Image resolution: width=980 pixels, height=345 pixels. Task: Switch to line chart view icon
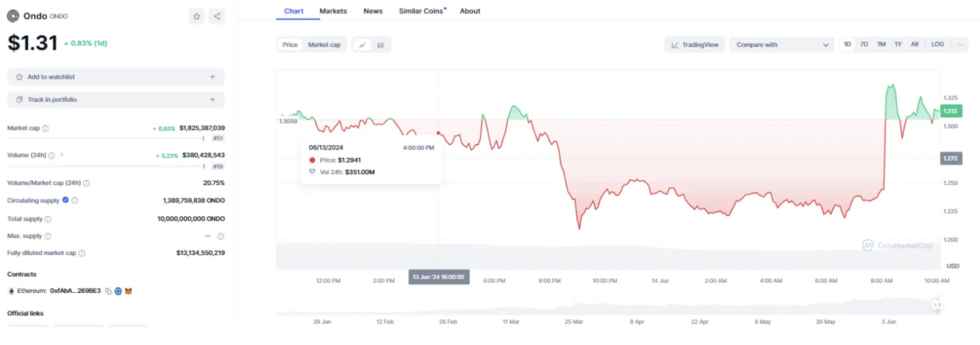[362, 45]
